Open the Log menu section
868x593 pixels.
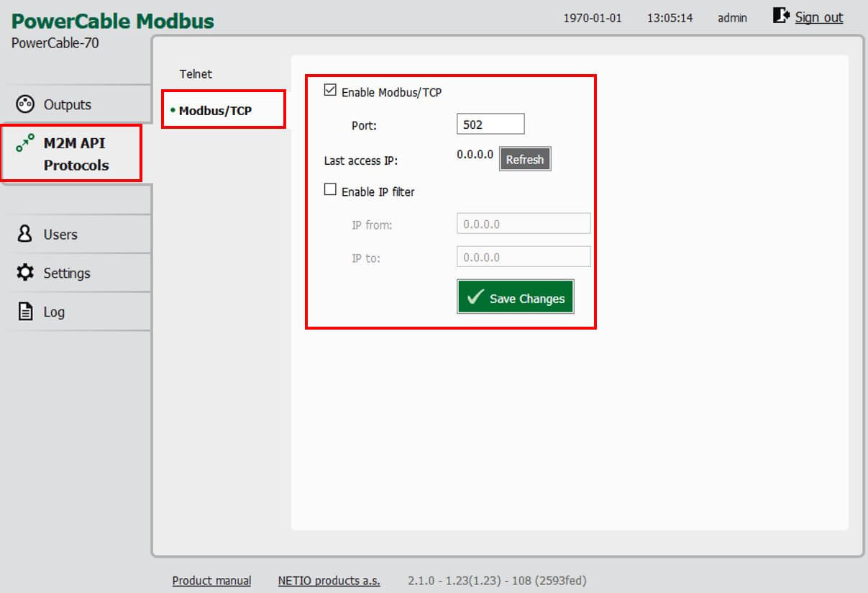tap(54, 312)
